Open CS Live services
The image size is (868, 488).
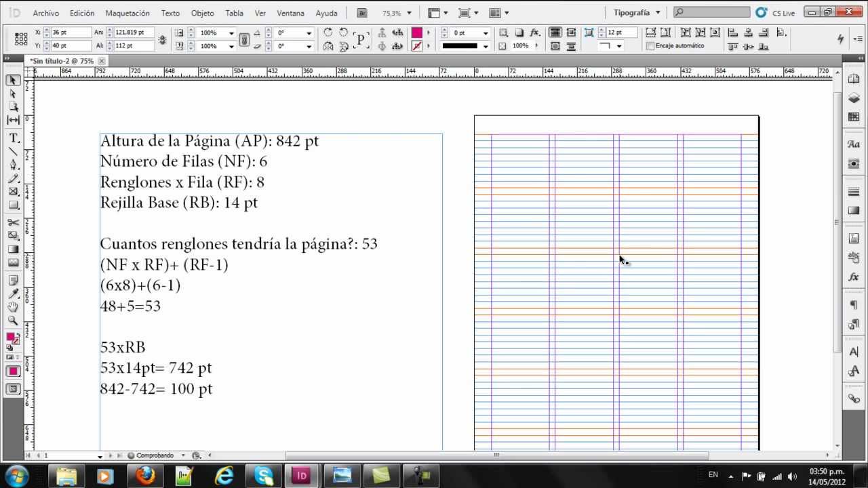click(x=776, y=13)
